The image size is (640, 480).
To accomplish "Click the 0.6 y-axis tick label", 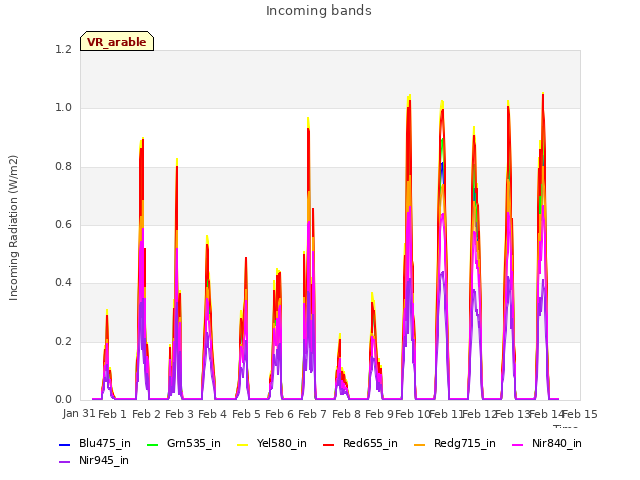I will tap(63, 224).
